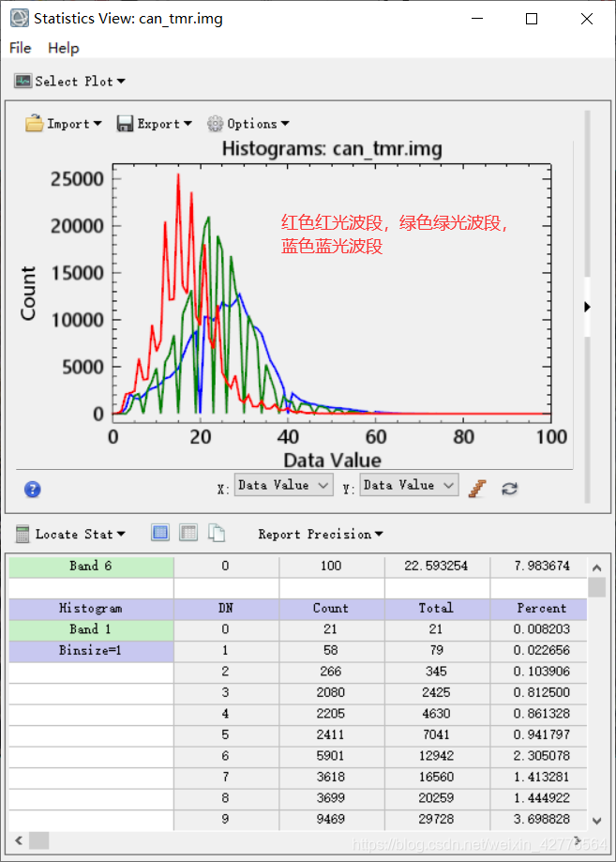The height and width of the screenshot is (862, 616).
Task: Open the Import dropdown menu
Action: point(64,124)
